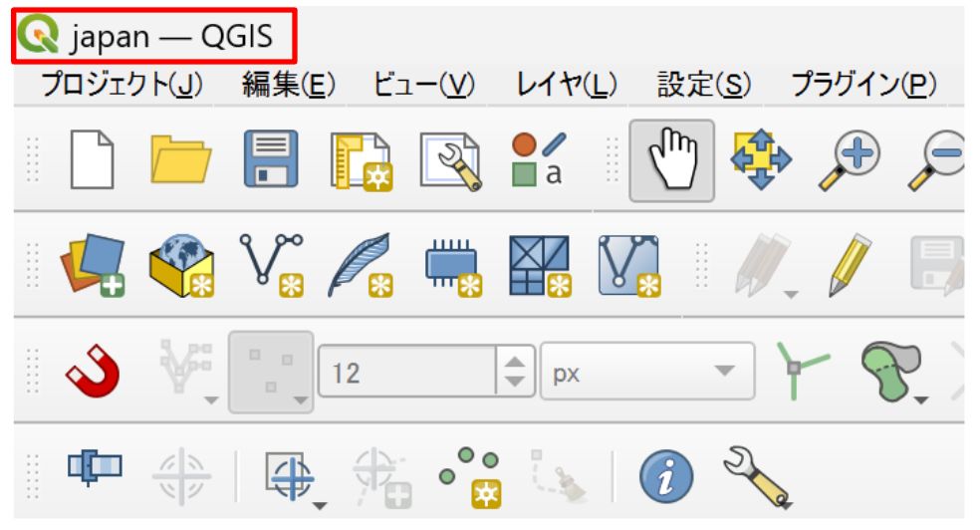
Task: Create a new shapefile layer
Action: pos(272,265)
